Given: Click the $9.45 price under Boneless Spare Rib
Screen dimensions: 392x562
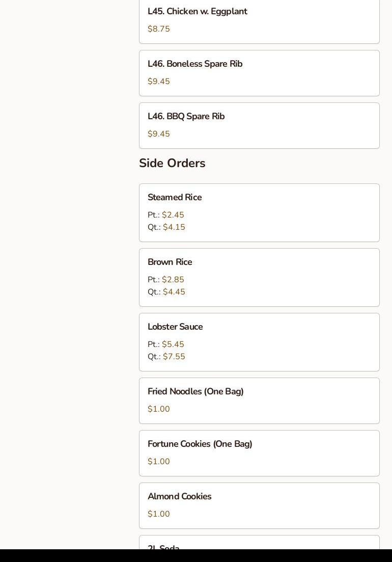Looking at the screenshot, I should (x=159, y=82).
